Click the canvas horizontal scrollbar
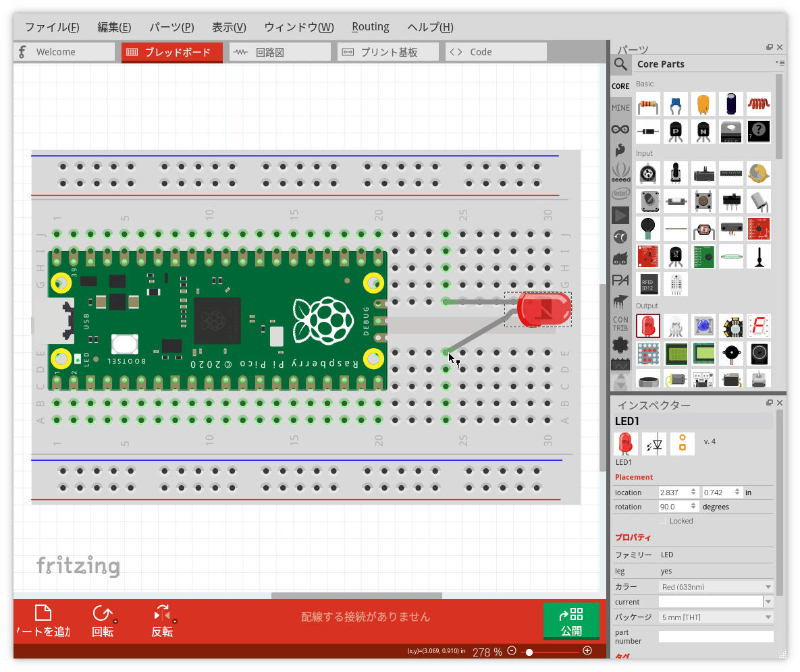 356,596
